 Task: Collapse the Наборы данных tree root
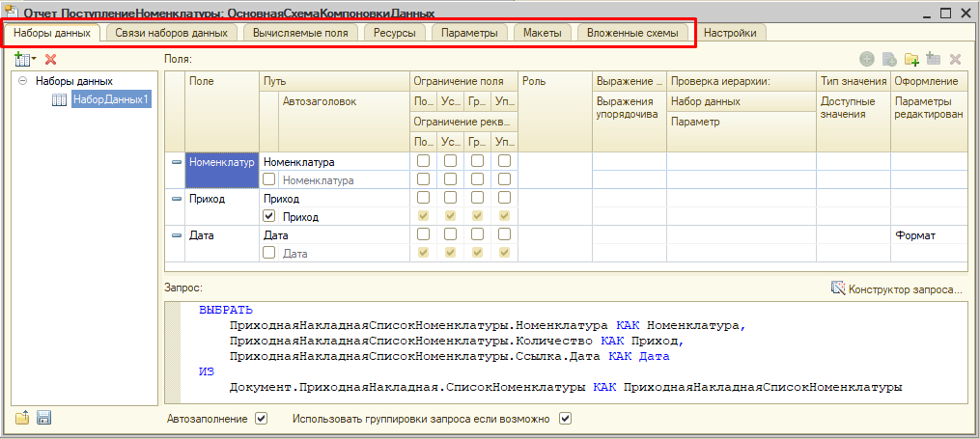coord(23,80)
